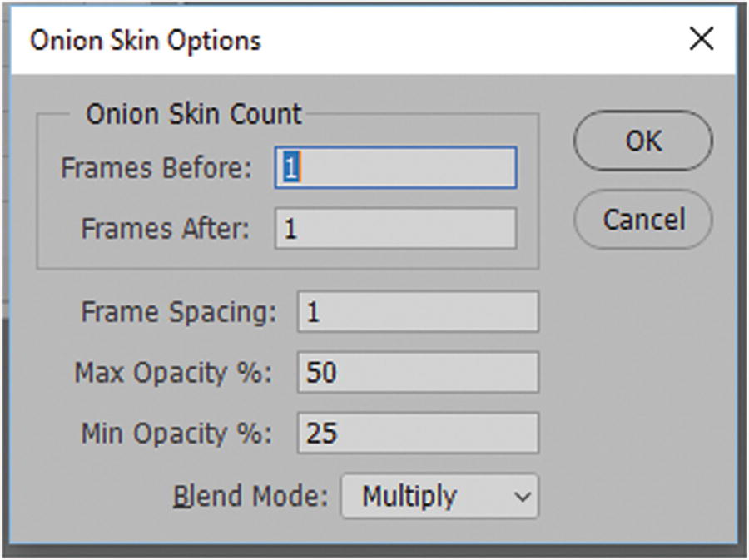Click the Blend Mode label text
The image size is (749, 560).
point(250,497)
